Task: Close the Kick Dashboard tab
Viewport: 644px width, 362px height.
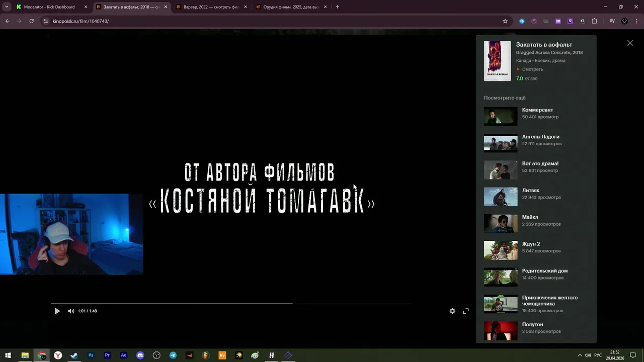Action: click(86, 7)
